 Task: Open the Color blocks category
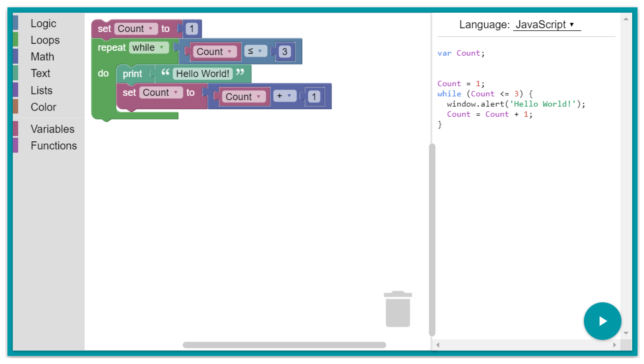tap(43, 107)
